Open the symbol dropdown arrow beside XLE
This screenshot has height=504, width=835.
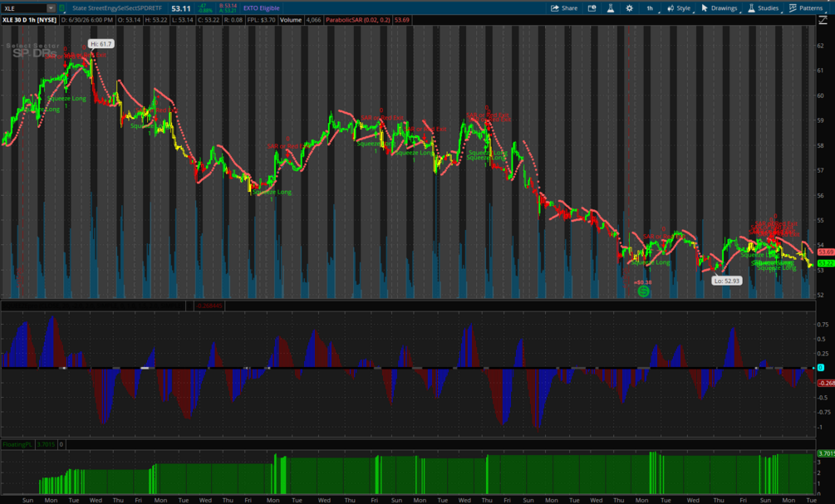(x=51, y=8)
